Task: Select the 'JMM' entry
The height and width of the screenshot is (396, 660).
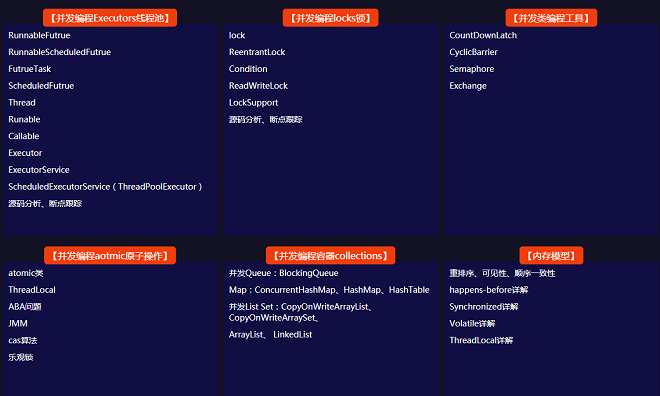Action: 18,324
